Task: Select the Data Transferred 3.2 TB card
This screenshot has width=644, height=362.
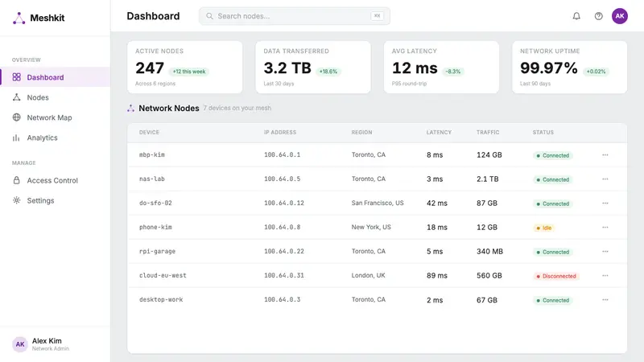Action: point(313,67)
